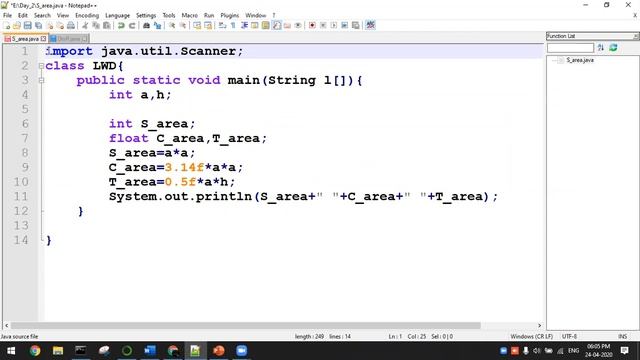Open the Encoding menu
The width and height of the screenshot is (640, 360).
[x=87, y=16]
